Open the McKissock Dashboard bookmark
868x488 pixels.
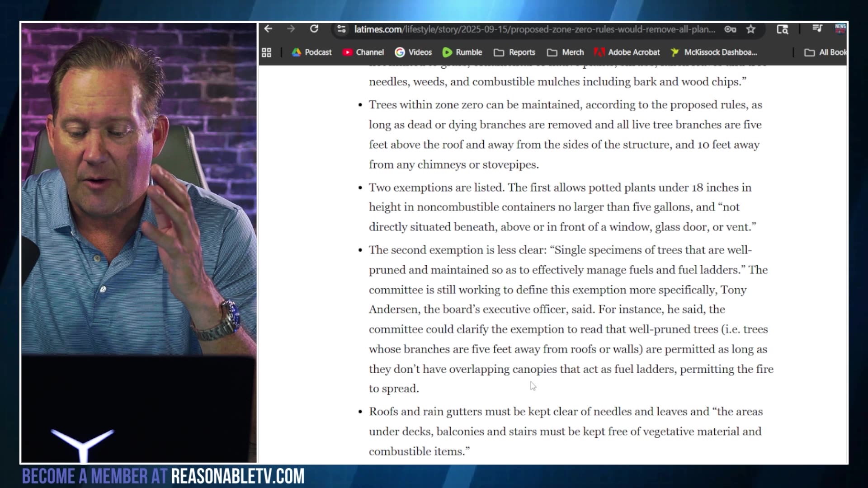[x=714, y=52]
